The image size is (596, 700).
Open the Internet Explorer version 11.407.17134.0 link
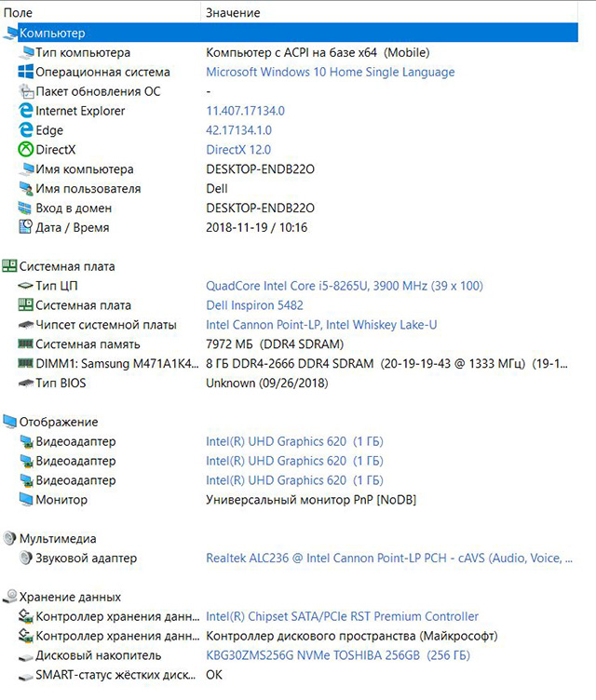point(245,111)
